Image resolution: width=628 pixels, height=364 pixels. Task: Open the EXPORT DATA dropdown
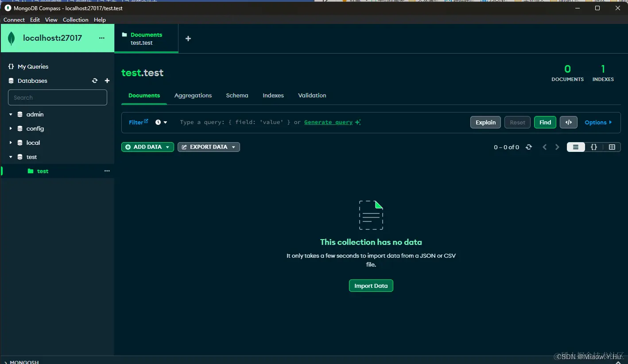tap(209, 147)
